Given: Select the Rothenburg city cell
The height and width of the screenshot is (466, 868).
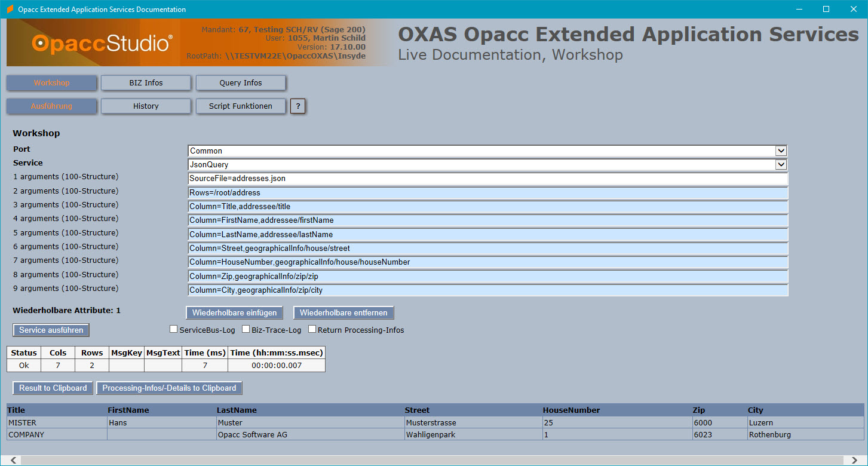Looking at the screenshot, I should pyautogui.click(x=805, y=434).
